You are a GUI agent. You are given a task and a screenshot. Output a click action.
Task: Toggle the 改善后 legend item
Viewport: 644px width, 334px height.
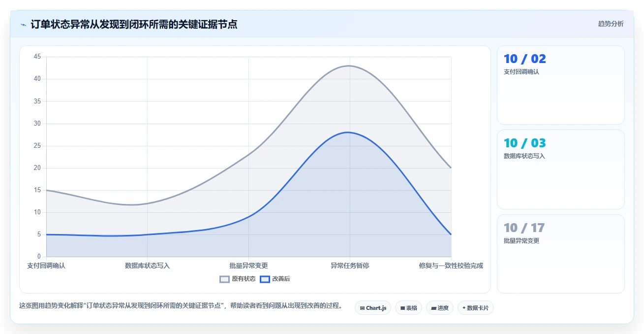[275, 279]
